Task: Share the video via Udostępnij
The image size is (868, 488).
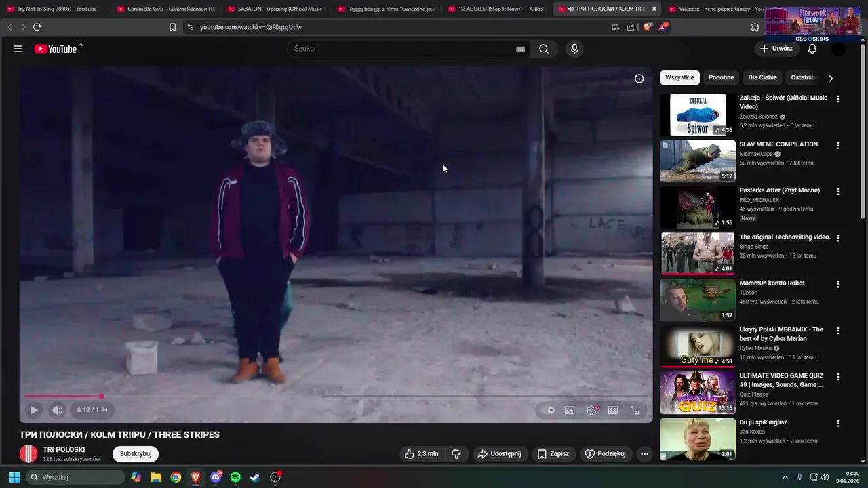Action: (499, 454)
